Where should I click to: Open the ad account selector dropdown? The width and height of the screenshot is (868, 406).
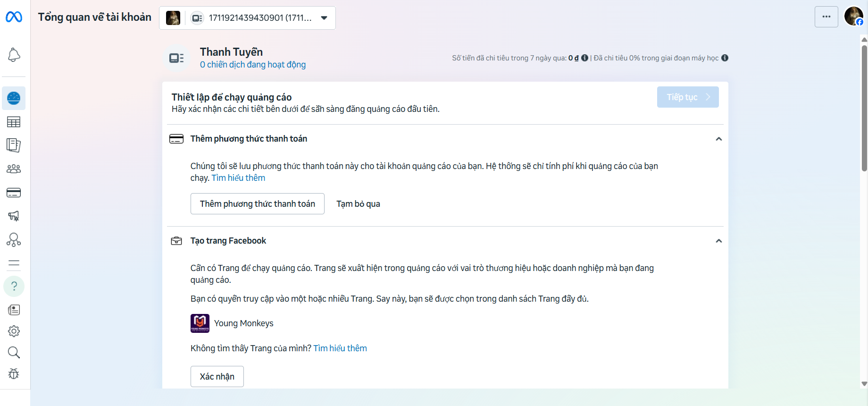(247, 18)
